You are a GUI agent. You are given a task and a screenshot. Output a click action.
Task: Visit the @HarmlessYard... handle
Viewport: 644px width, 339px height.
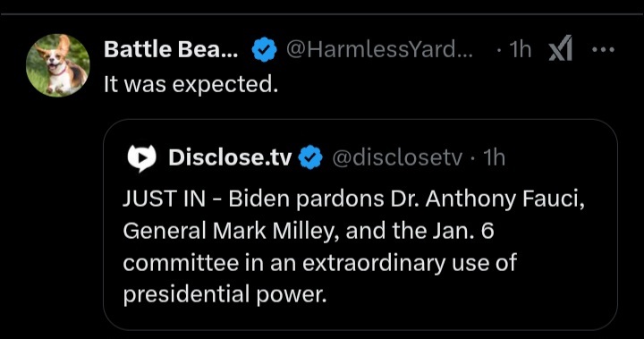point(379,49)
